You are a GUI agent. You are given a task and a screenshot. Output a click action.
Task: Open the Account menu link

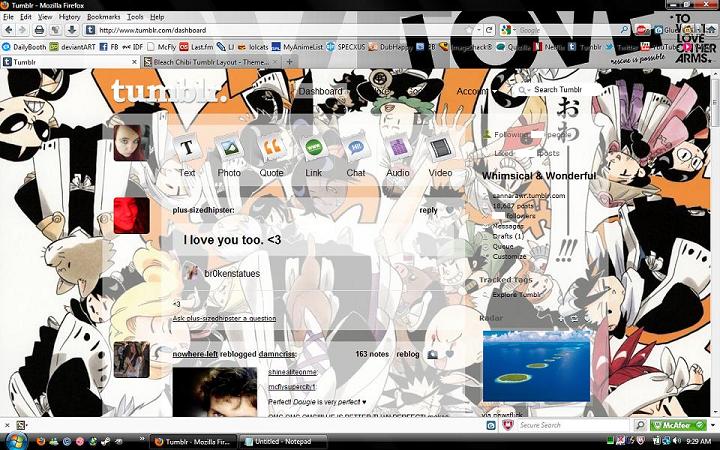(x=472, y=91)
